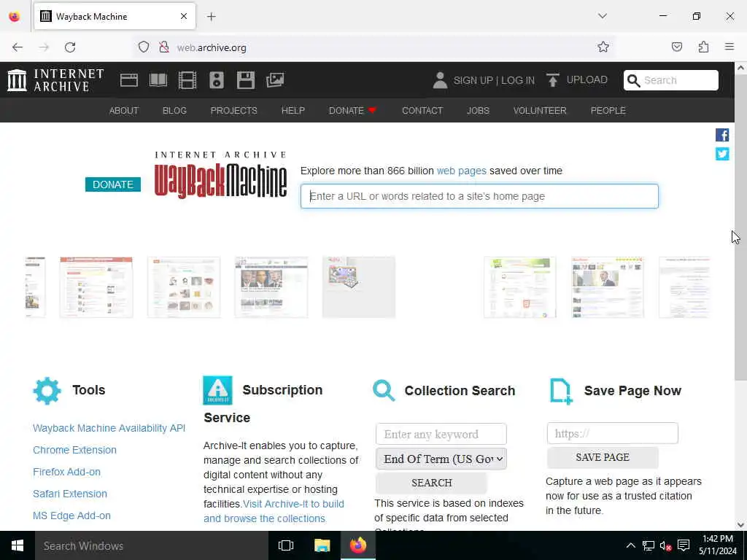
Task: Visit Archive-It to build collections link
Action: click(274, 511)
